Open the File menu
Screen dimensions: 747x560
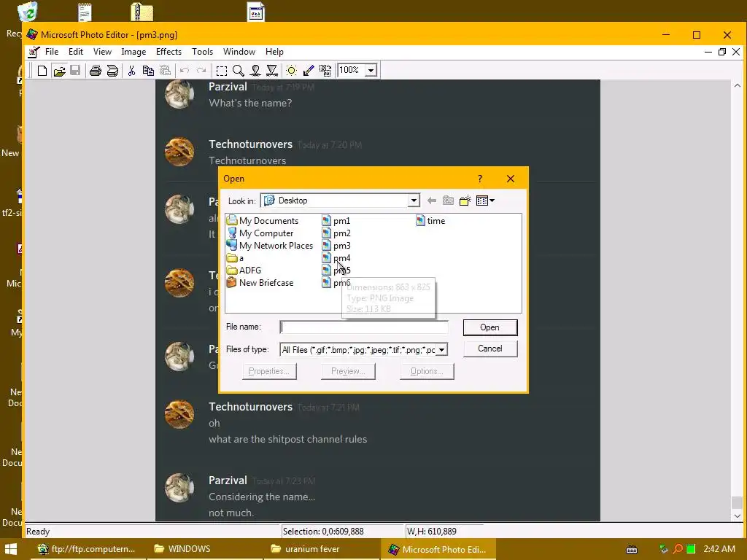52,52
